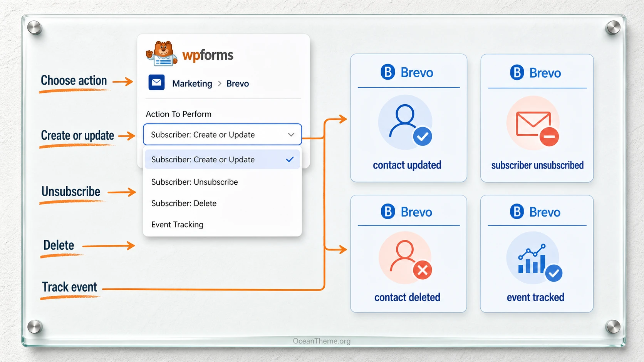Open the Action To Perform dropdown arrow
The width and height of the screenshot is (644, 362).
[x=291, y=135]
